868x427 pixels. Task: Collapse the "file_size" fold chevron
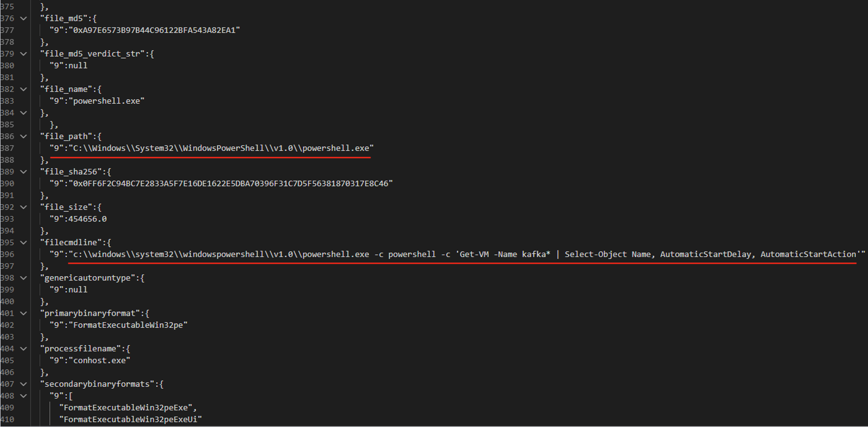[23, 207]
